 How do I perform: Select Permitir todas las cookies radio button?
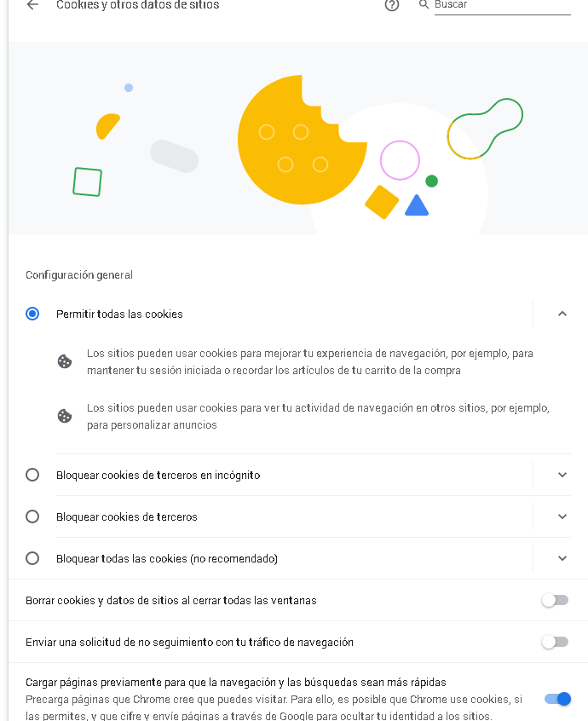[32, 314]
